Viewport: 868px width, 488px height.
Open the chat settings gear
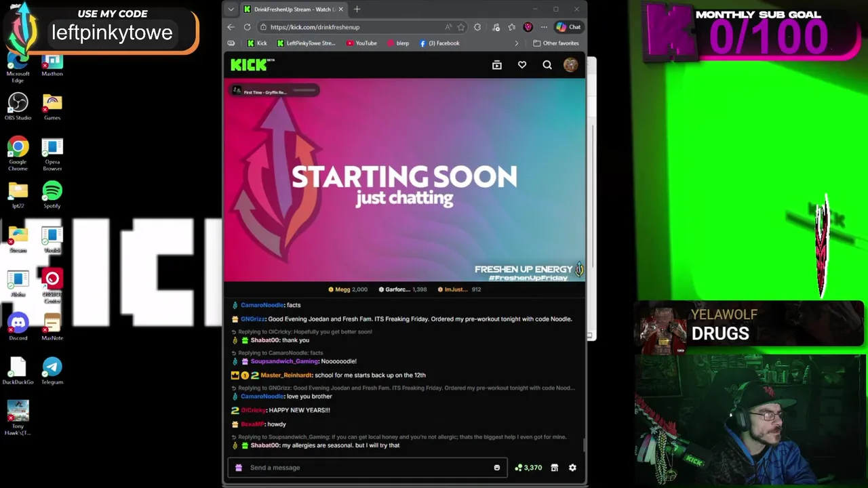point(572,468)
